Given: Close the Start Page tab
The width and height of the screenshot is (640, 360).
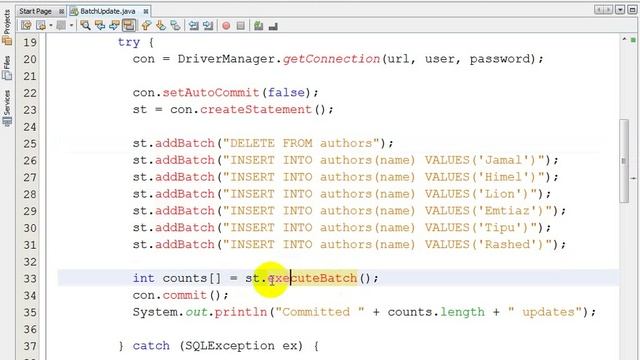Looking at the screenshot, I should click(x=61, y=11).
